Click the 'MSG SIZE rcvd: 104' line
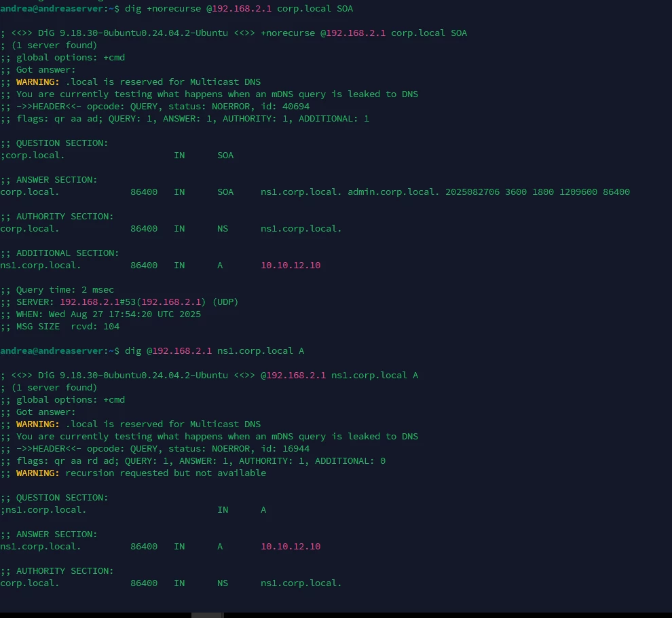This screenshot has width=672, height=618. [60, 327]
